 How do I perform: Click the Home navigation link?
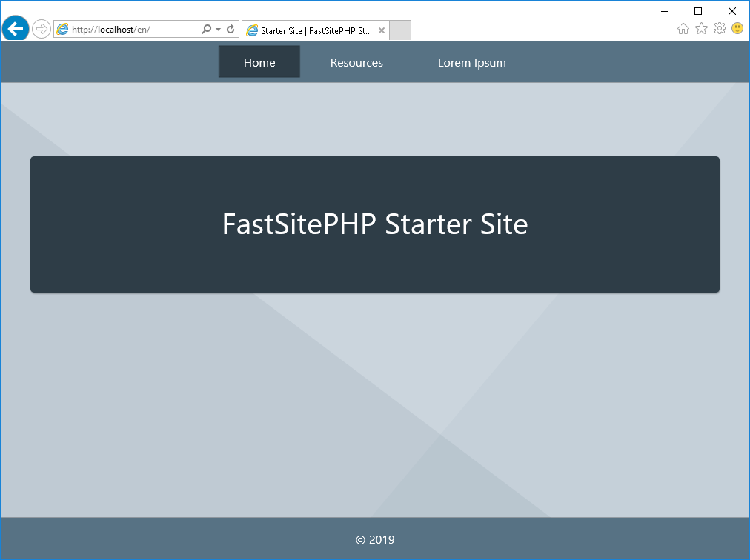[259, 61]
